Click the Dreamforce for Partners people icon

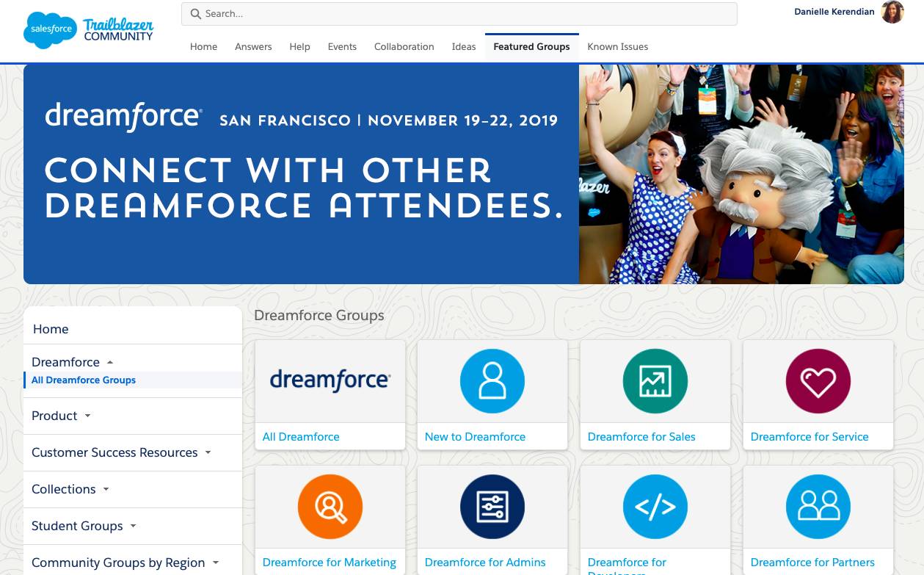[x=818, y=507]
